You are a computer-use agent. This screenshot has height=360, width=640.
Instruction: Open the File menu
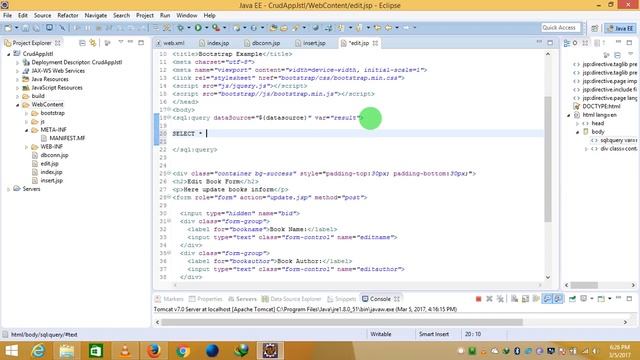click(x=7, y=16)
